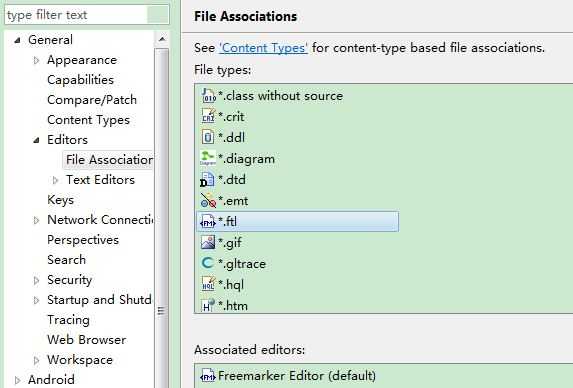Open the 'Content Types' link
The image size is (573, 388).
coord(263,48)
